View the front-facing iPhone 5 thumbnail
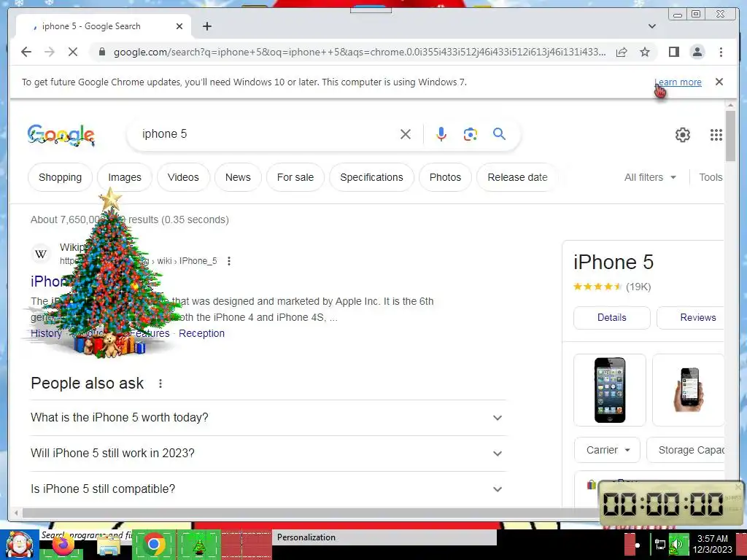The width and height of the screenshot is (747, 560). (x=610, y=390)
